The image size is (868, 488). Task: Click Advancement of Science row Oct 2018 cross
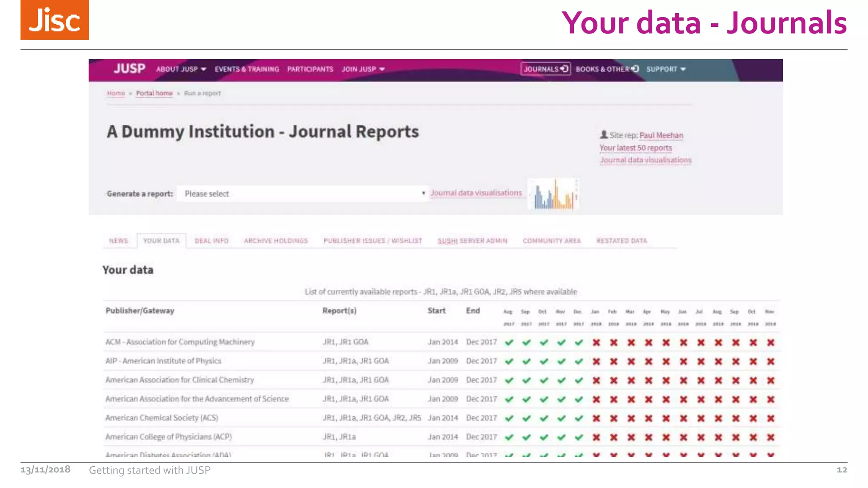[753, 399]
